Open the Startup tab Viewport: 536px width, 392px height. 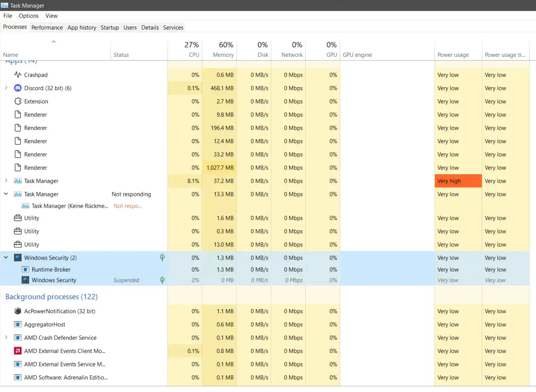110,28
